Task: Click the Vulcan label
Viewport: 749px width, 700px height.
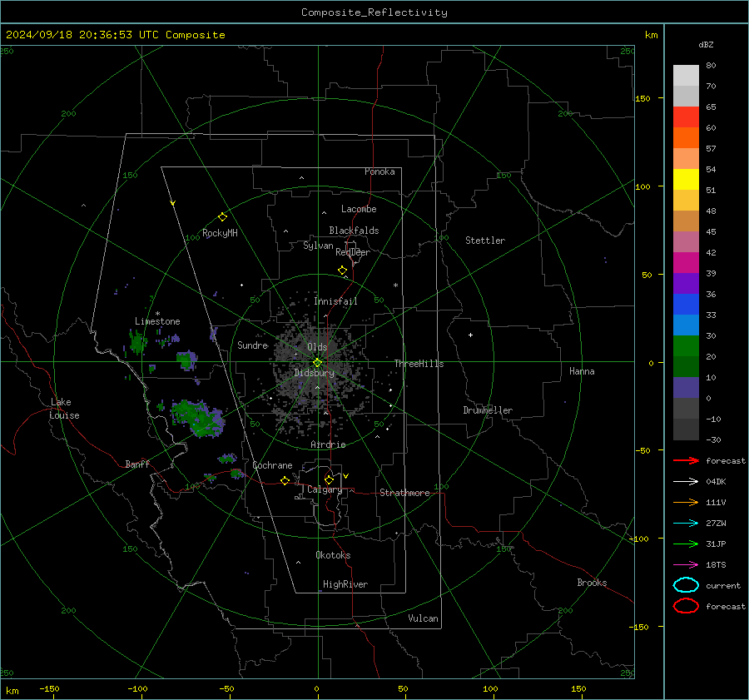Action: tap(424, 618)
